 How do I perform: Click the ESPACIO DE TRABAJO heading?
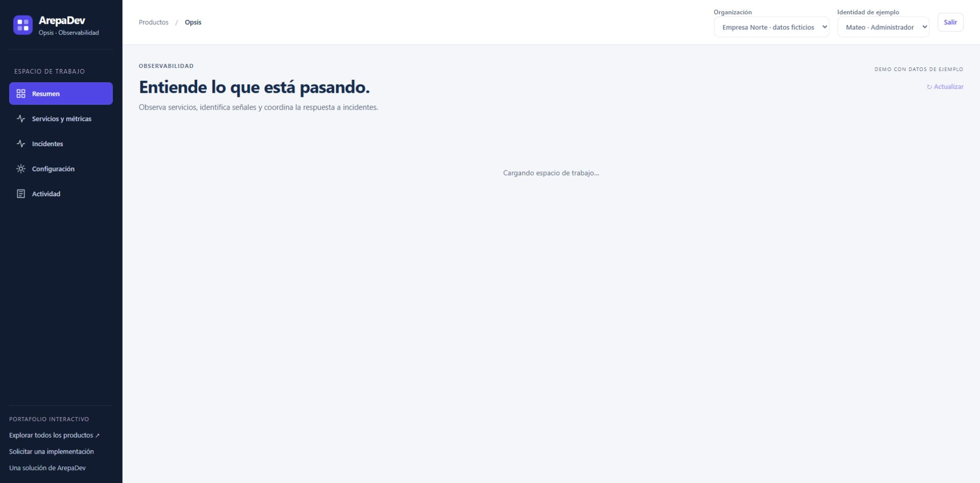click(x=49, y=71)
